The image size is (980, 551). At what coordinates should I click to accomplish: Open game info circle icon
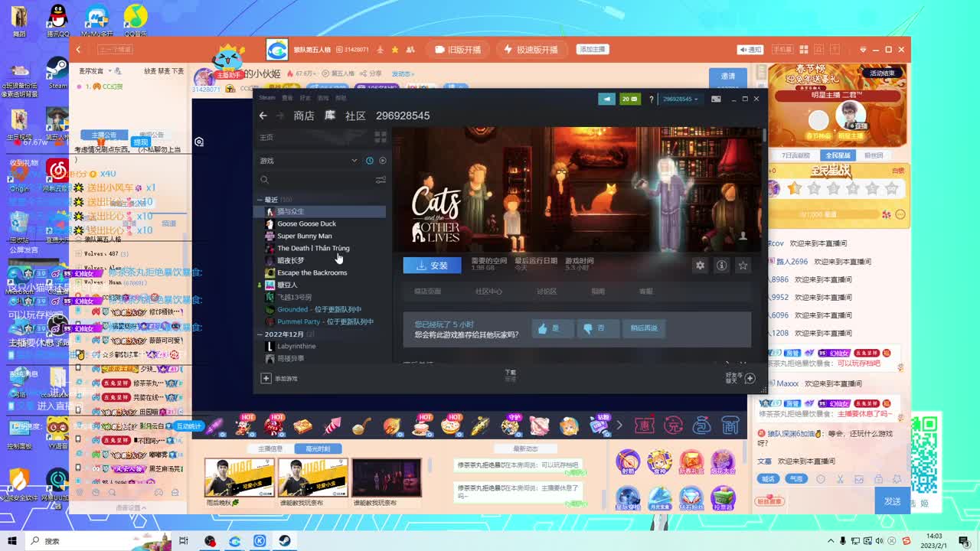tap(721, 266)
